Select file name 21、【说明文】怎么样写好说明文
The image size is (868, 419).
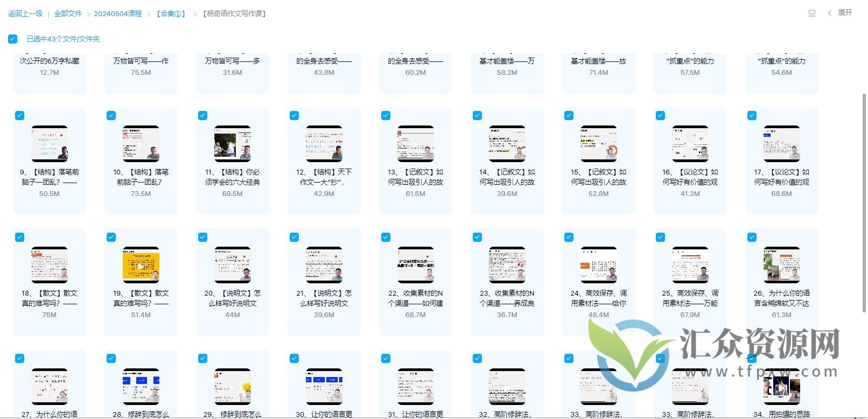pyautogui.click(x=324, y=298)
